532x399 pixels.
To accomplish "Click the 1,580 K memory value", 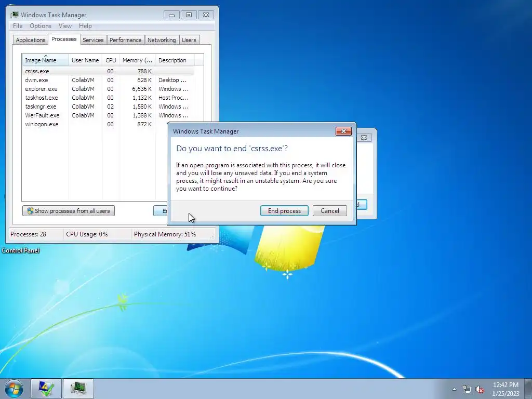I will click(x=142, y=107).
